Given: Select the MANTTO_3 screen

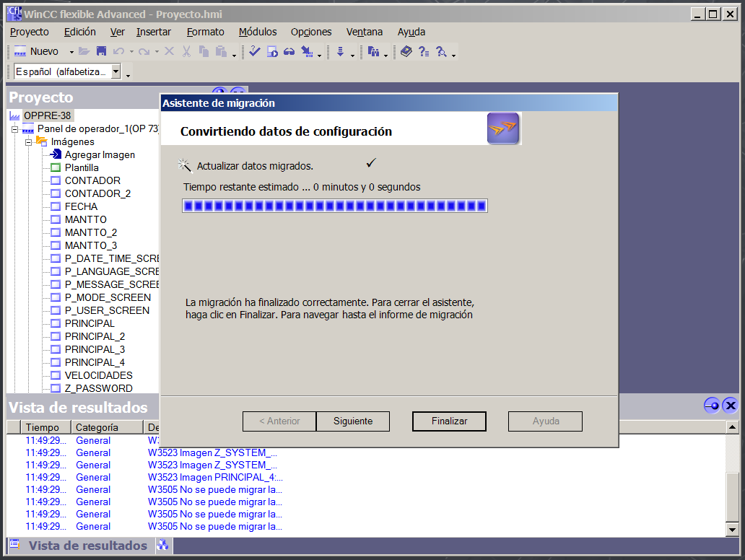Looking at the screenshot, I should (x=91, y=245).
